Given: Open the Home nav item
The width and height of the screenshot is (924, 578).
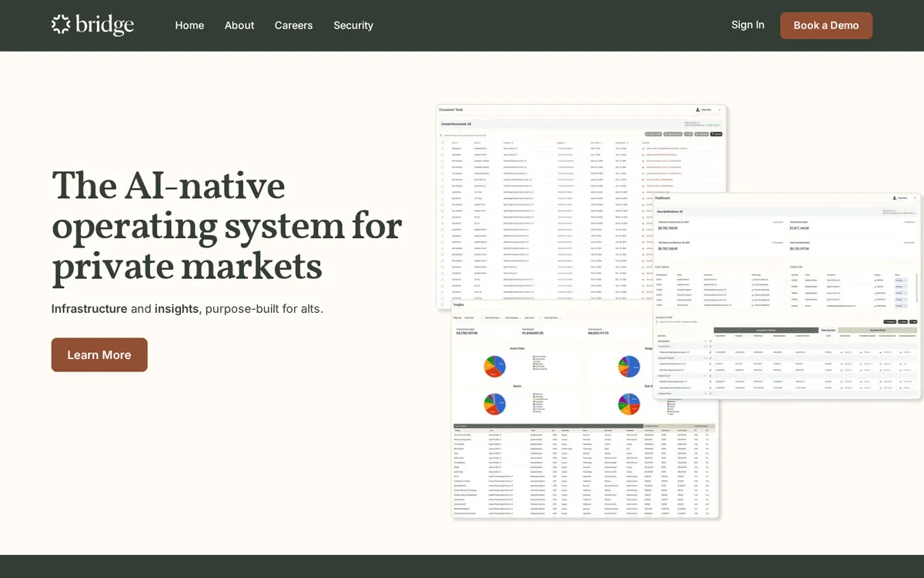Looking at the screenshot, I should coord(189,25).
